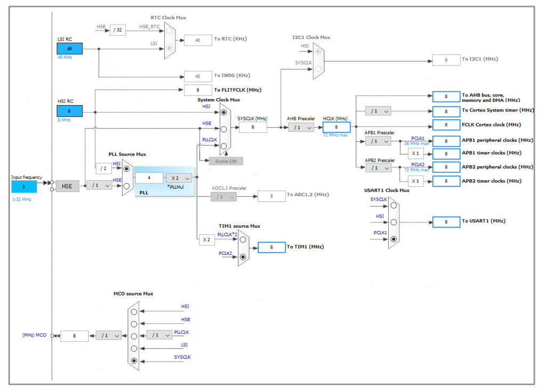Edit the Input frequency value field
546x392 pixels.
[23, 186]
